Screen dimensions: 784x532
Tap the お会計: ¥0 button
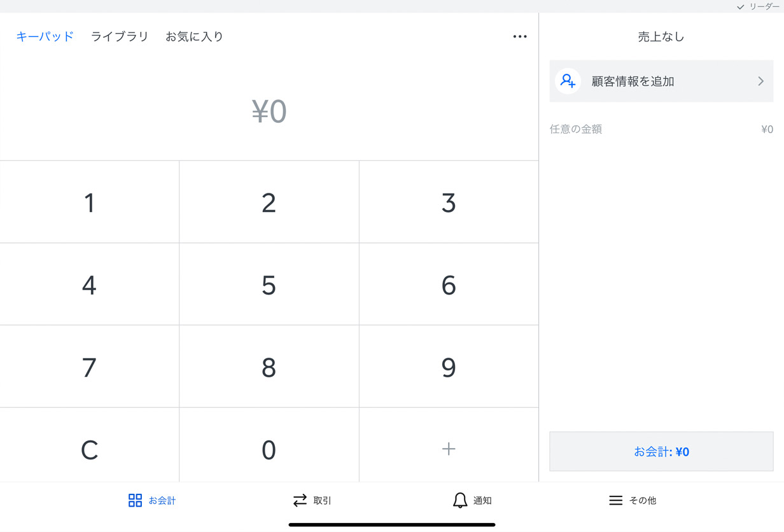(661, 451)
